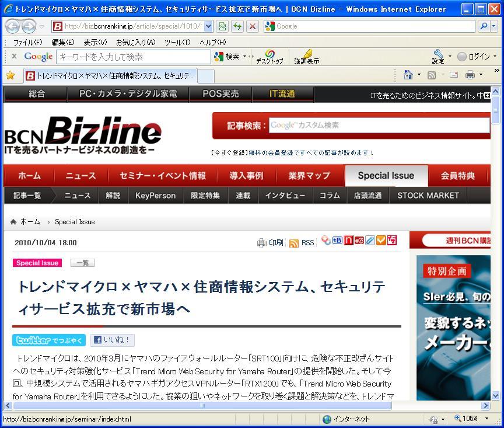The image size is (504, 428).
Task: Open the Print button dropdown arrow
Action: click(481, 75)
